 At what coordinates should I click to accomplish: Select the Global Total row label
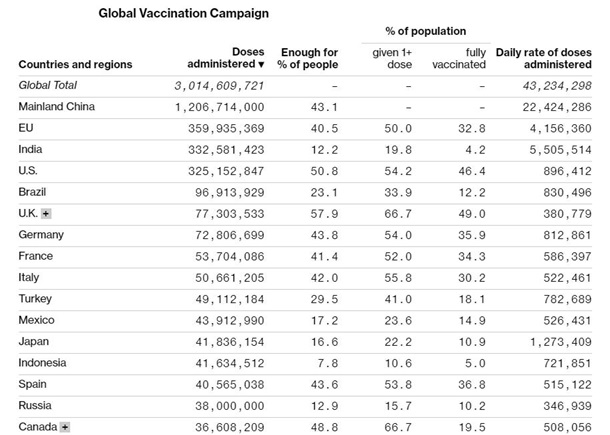point(48,86)
